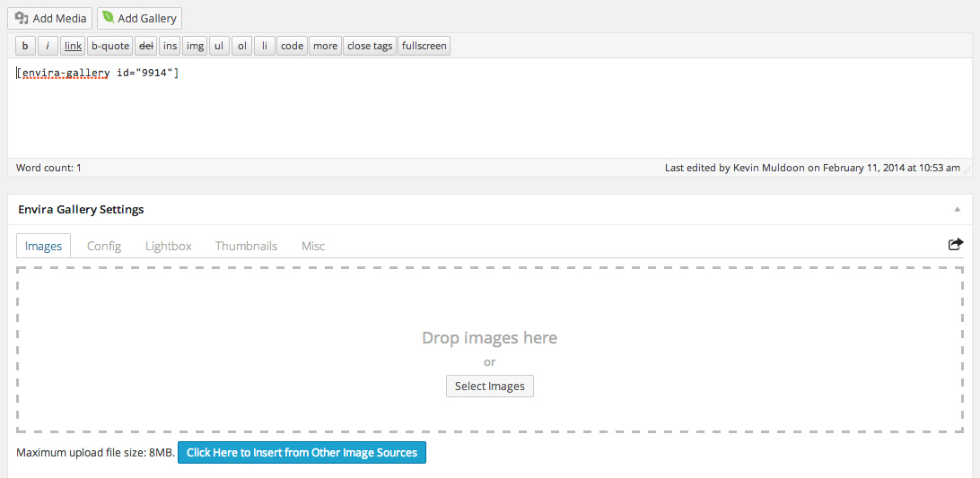Click the Maximum upload file size text

96,453
